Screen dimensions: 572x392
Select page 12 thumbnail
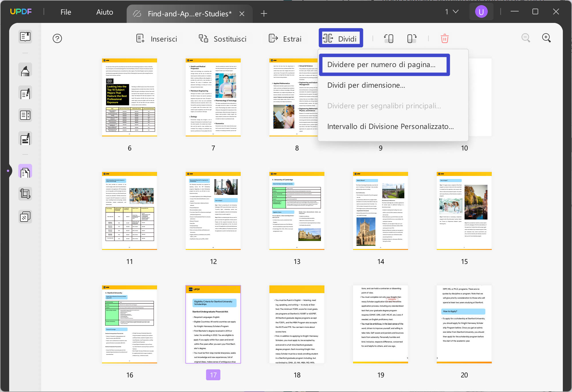coord(213,211)
